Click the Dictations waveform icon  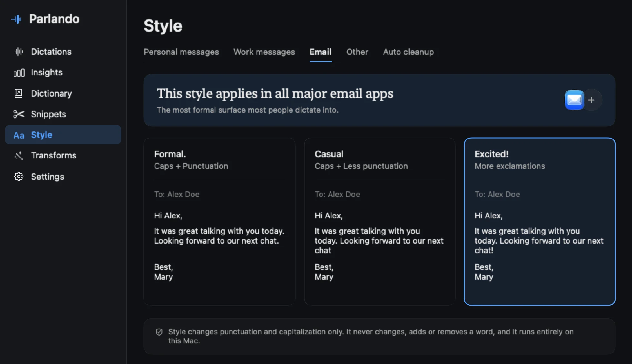tap(19, 52)
